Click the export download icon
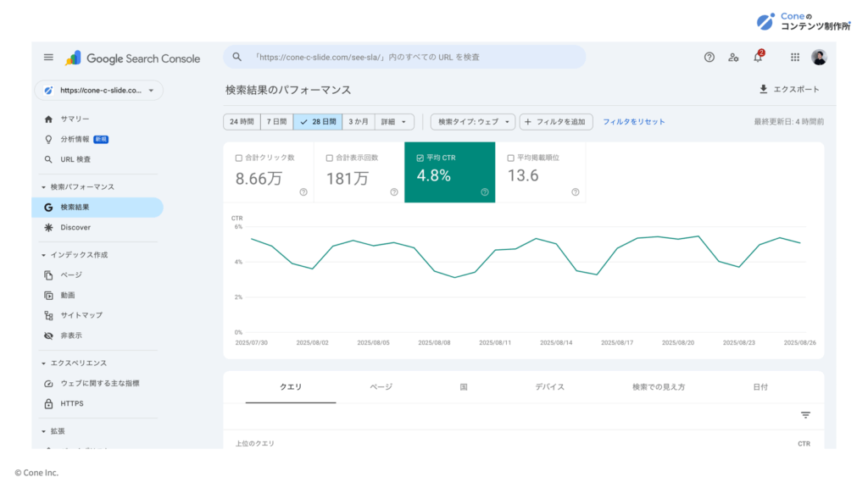The height and width of the screenshot is (488, 868). (764, 89)
